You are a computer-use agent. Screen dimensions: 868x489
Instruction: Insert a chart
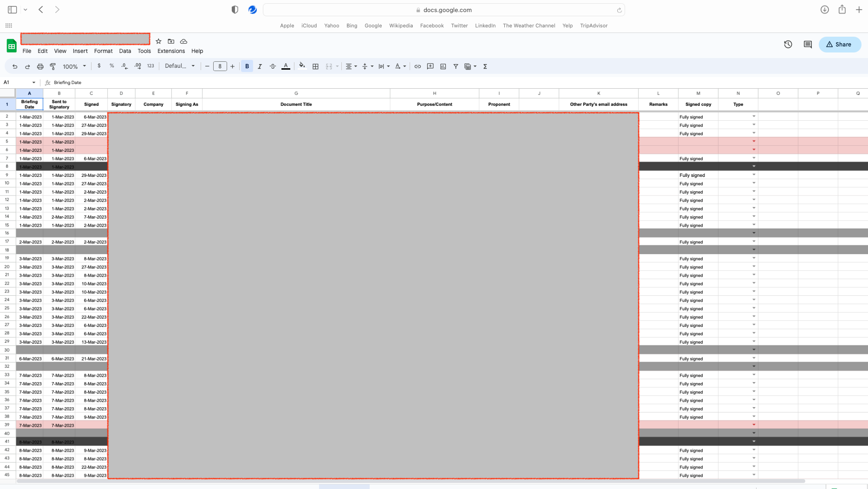click(x=443, y=66)
